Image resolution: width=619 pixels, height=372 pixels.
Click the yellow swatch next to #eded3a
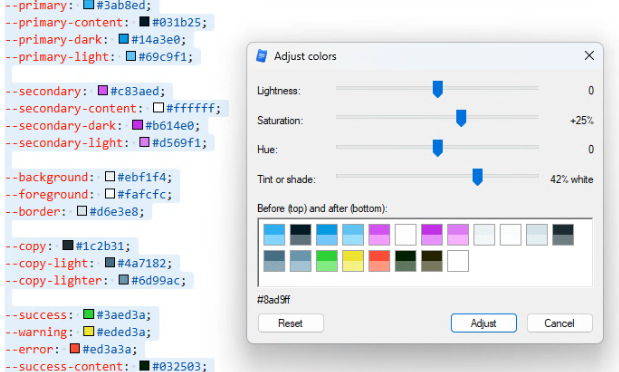pyautogui.click(x=88, y=331)
